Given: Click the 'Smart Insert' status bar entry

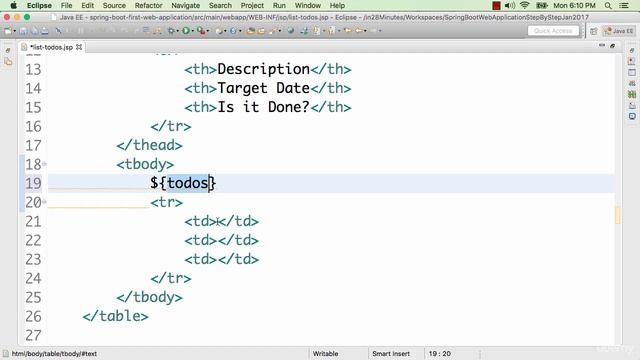Looking at the screenshot, I should click(x=391, y=353).
